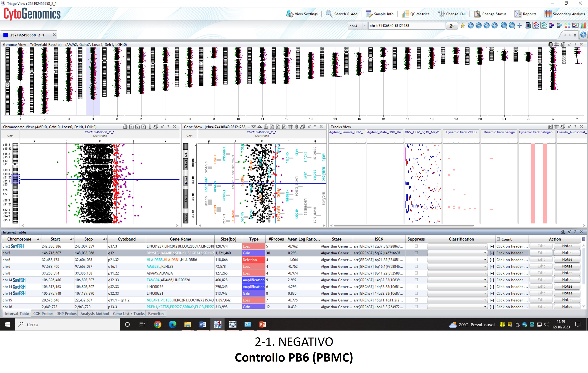Switch to Gene List / Tracks tab
This screenshot has height=373, width=588.
click(x=128, y=314)
